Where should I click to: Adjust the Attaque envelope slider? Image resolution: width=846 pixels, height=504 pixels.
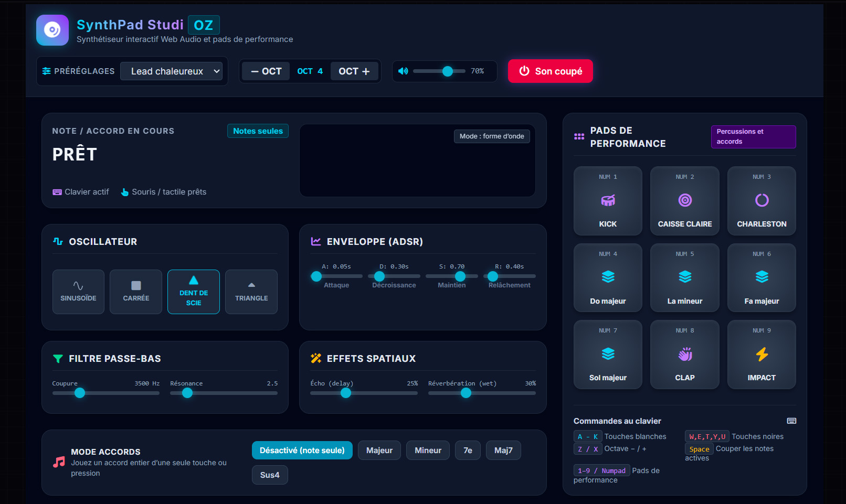tap(336, 276)
